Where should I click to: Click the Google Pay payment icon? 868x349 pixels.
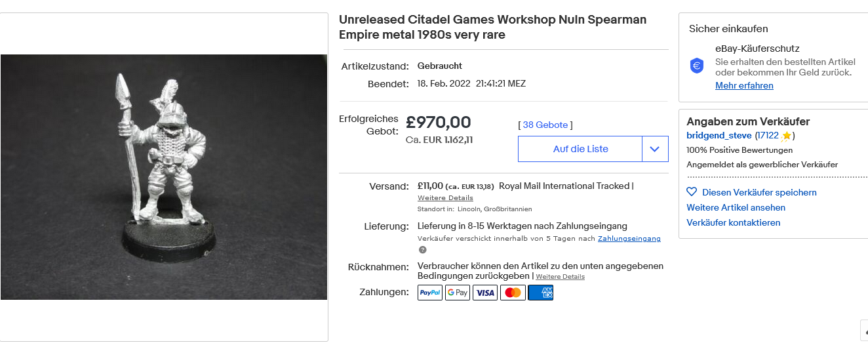458,293
